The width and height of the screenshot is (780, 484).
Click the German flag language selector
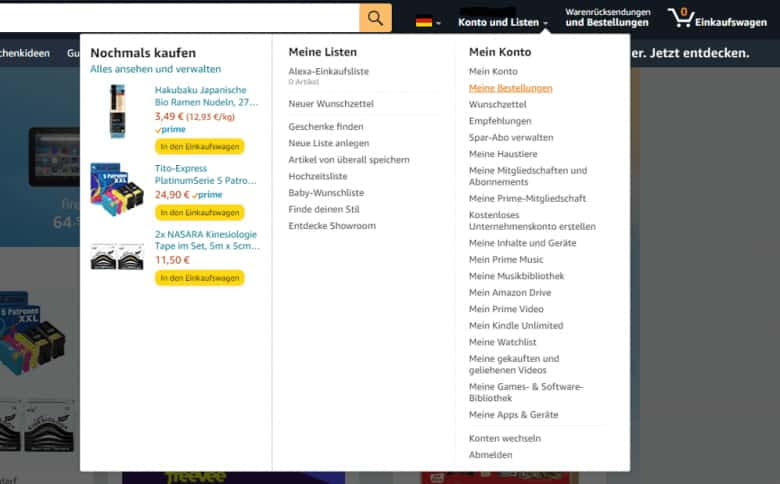click(x=424, y=22)
